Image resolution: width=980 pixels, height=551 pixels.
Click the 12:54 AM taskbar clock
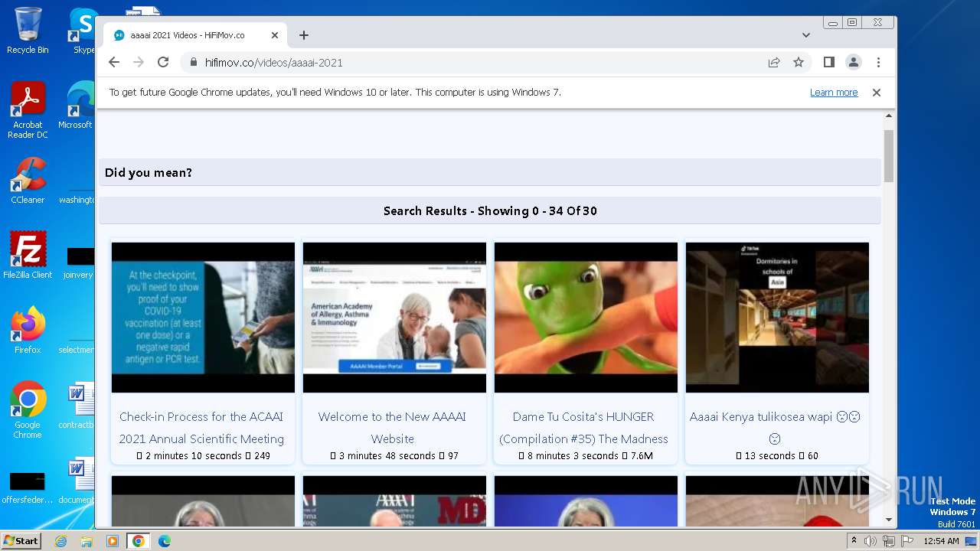pos(941,541)
